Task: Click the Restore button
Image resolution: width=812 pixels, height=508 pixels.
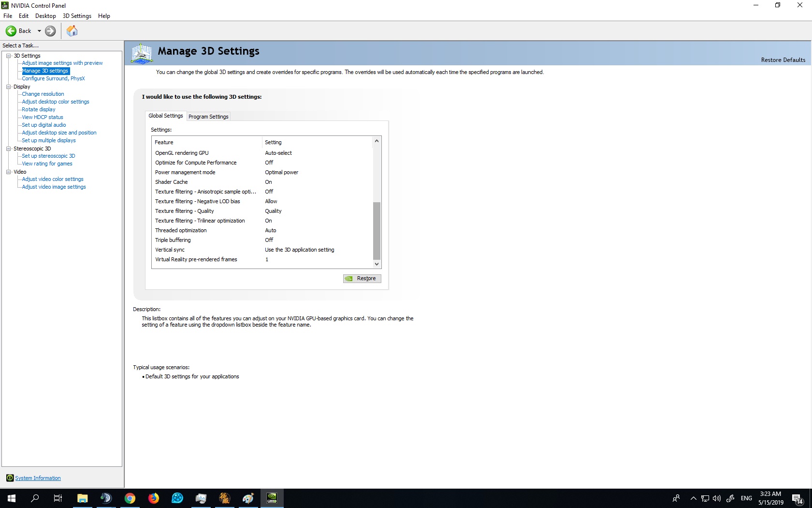Action: [362, 279]
